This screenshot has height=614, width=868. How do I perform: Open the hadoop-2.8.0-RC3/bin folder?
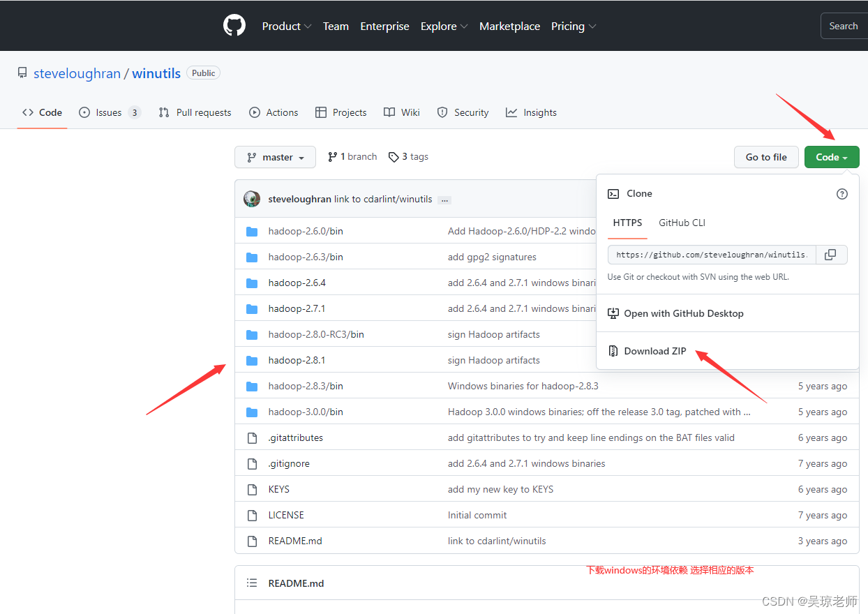[x=316, y=334]
